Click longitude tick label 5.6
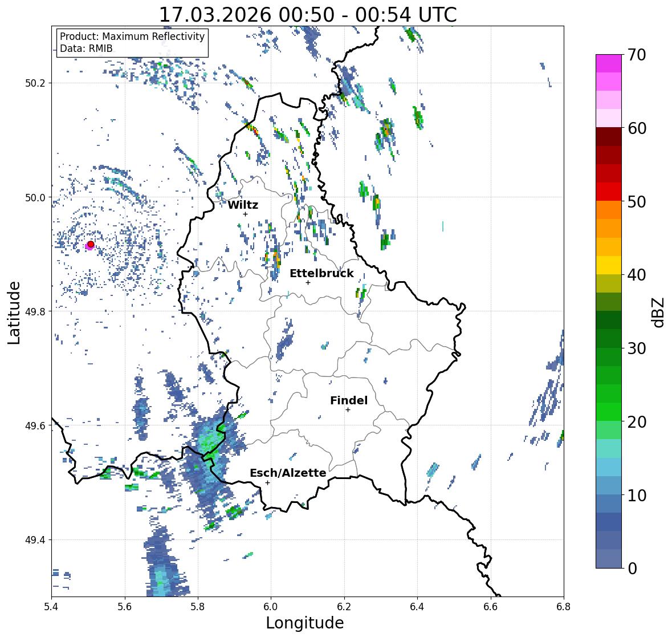The height and width of the screenshot is (637, 672). point(125,606)
